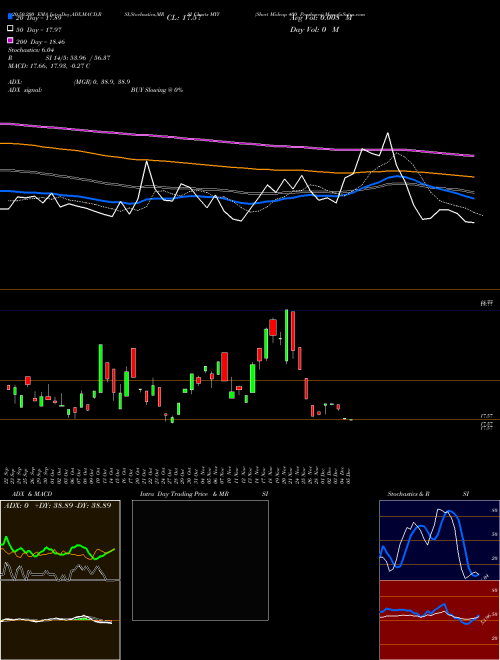This screenshot has width=500, height=660.
Task: Click the CL closing price label at top
Action: 184,18
